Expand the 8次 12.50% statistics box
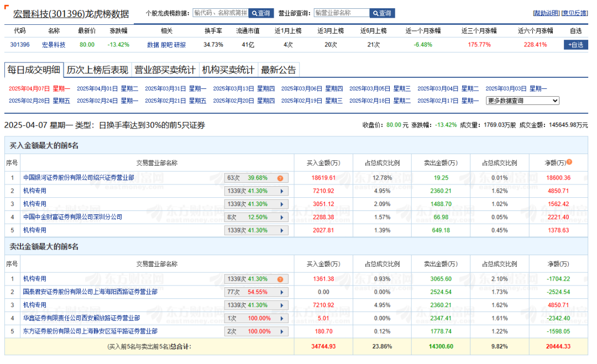The width and height of the screenshot is (597, 364). click(256, 217)
